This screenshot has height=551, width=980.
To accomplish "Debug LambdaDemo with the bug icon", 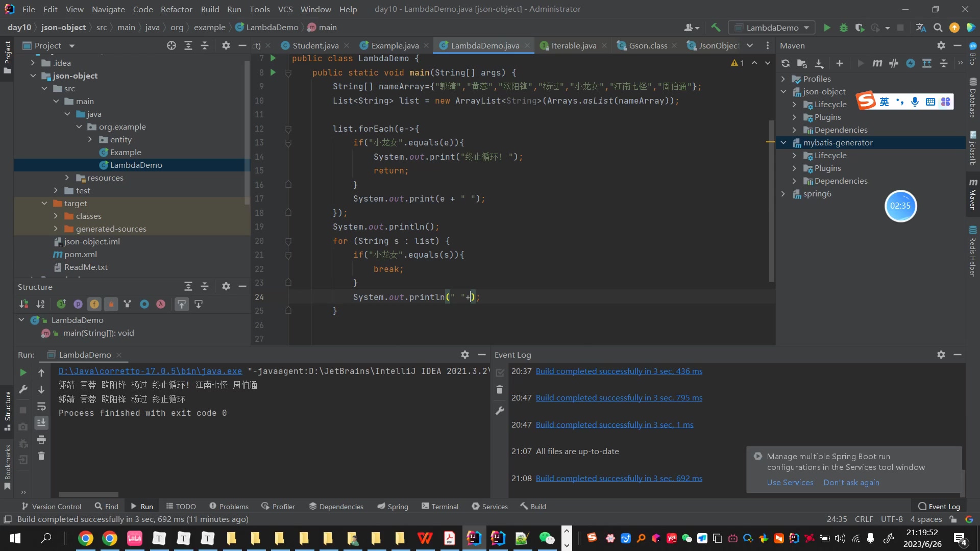I will pos(843,28).
